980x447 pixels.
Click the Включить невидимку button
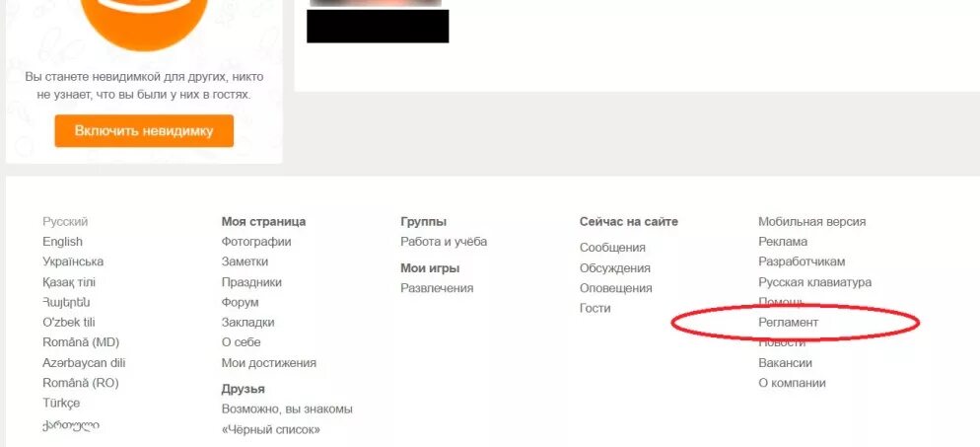coord(144,130)
